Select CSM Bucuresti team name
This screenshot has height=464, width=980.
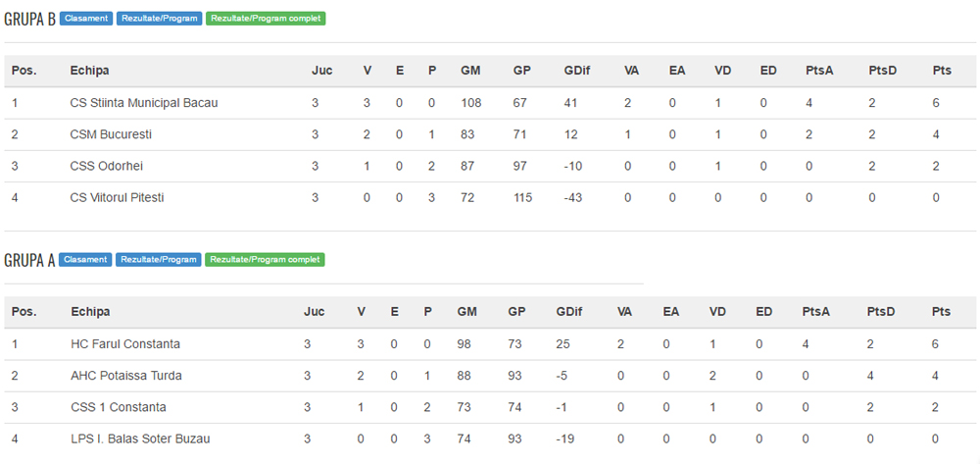[x=111, y=134]
